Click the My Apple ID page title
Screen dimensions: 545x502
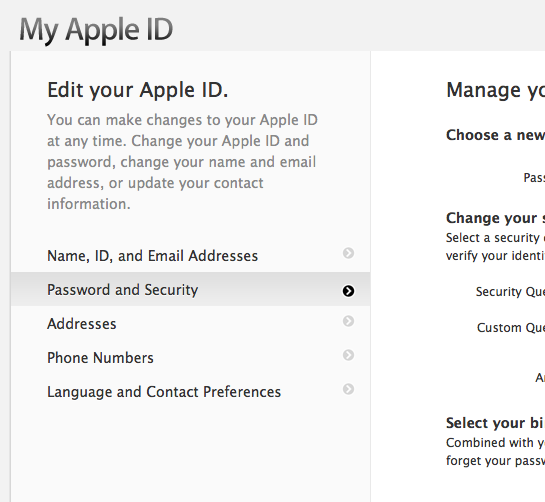coord(96,30)
